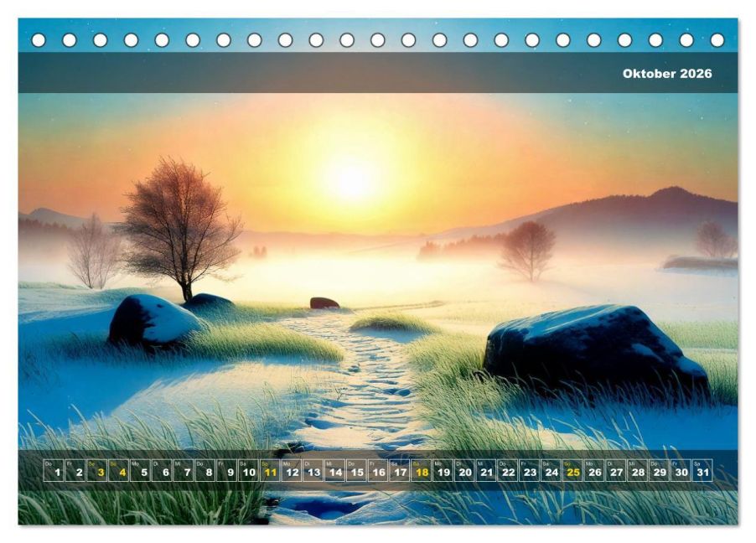Select day 9 in the calendar strip
This screenshot has height=543, width=756.
226,470
